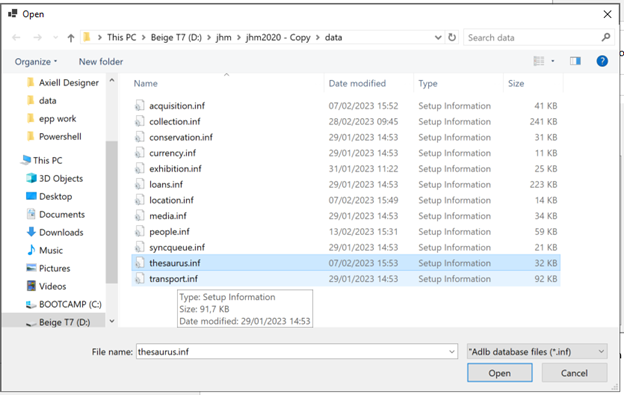Open the Powershell folder in sidebar
Screen dimensions: 624x395
coord(54,136)
